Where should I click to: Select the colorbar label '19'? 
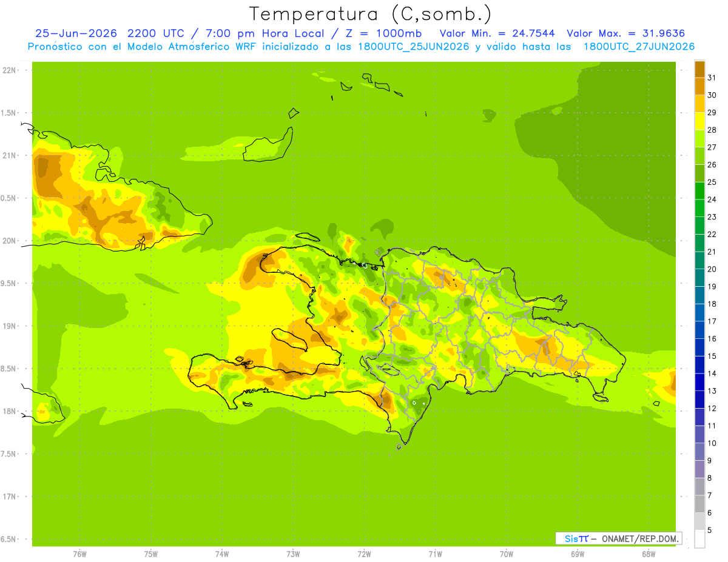712,287
